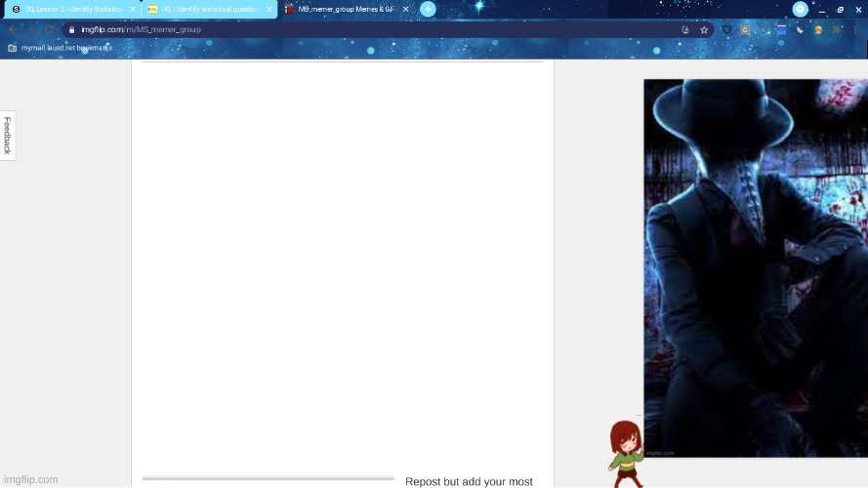This screenshot has height=488, width=868.
Task: Open a new tab with the plus button
Action: [428, 9]
